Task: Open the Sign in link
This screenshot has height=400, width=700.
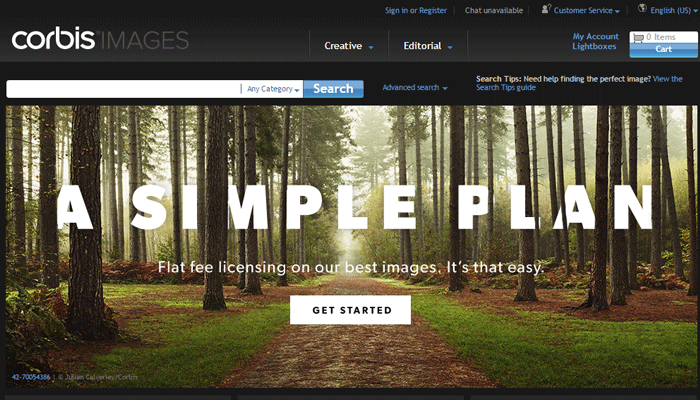Action: [396, 10]
